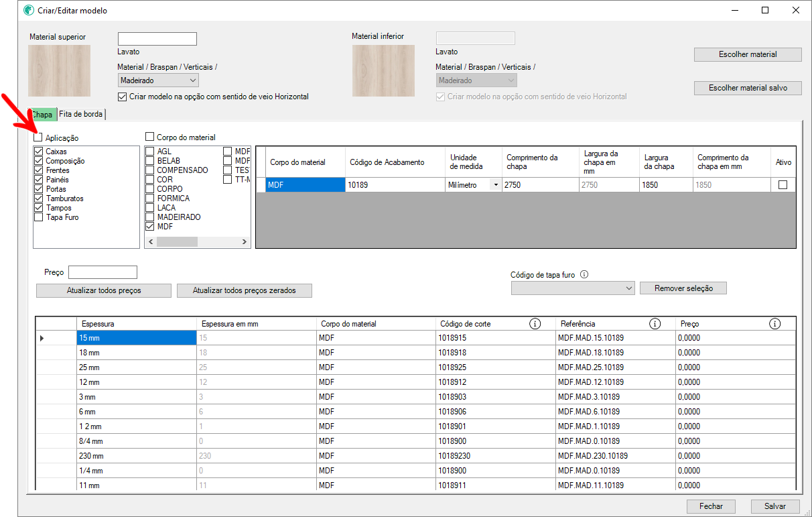
Task: Click info icon in Preço column header
Action: [x=774, y=324]
